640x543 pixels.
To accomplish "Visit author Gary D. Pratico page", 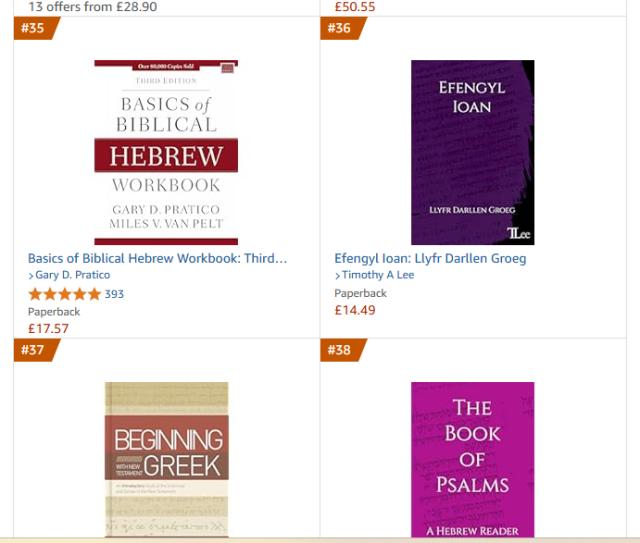I will (73, 275).
